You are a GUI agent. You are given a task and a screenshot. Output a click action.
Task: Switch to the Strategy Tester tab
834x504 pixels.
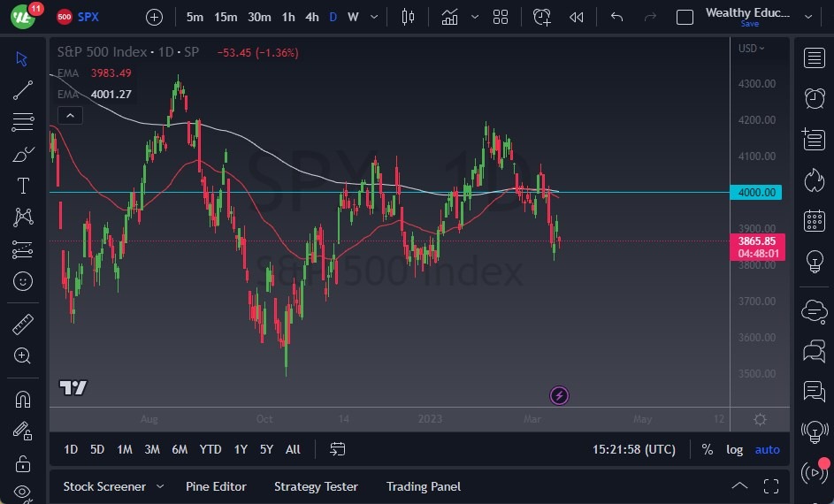(316, 486)
